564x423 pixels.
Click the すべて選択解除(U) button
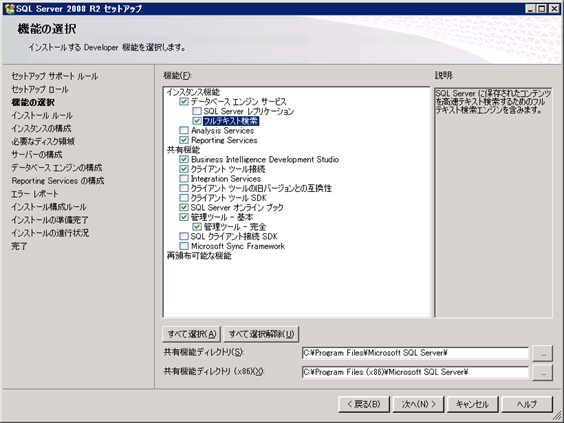coord(261,334)
